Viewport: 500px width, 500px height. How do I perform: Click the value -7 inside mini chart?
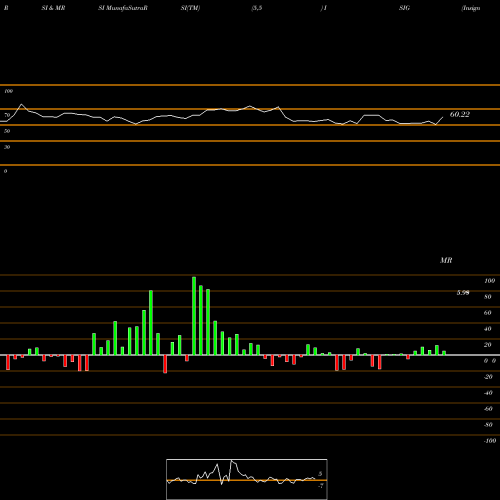[x=321, y=485]
